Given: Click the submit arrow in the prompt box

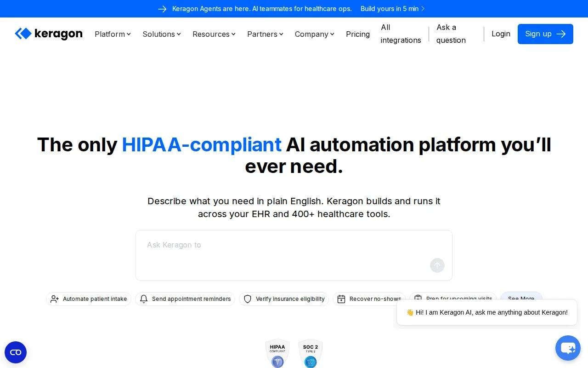Looking at the screenshot, I should [x=437, y=265].
